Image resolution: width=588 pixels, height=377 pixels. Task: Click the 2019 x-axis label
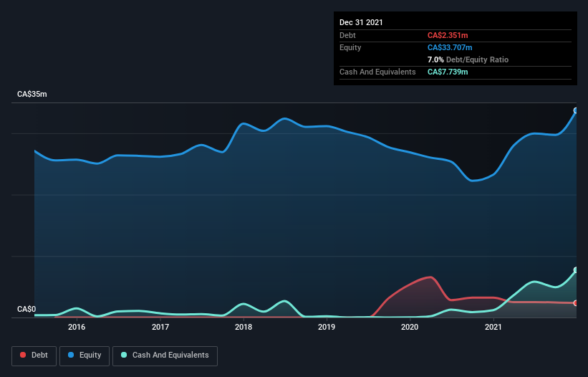[x=327, y=327]
